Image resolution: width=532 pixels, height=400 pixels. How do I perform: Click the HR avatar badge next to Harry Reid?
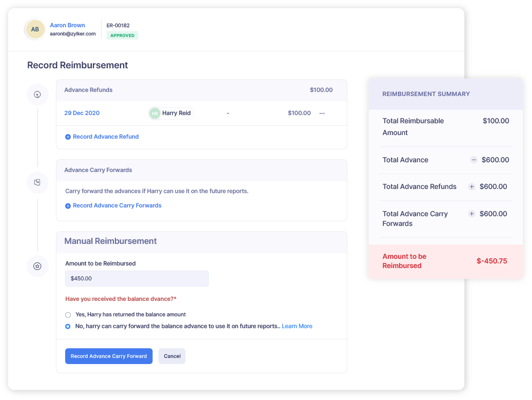pos(155,113)
